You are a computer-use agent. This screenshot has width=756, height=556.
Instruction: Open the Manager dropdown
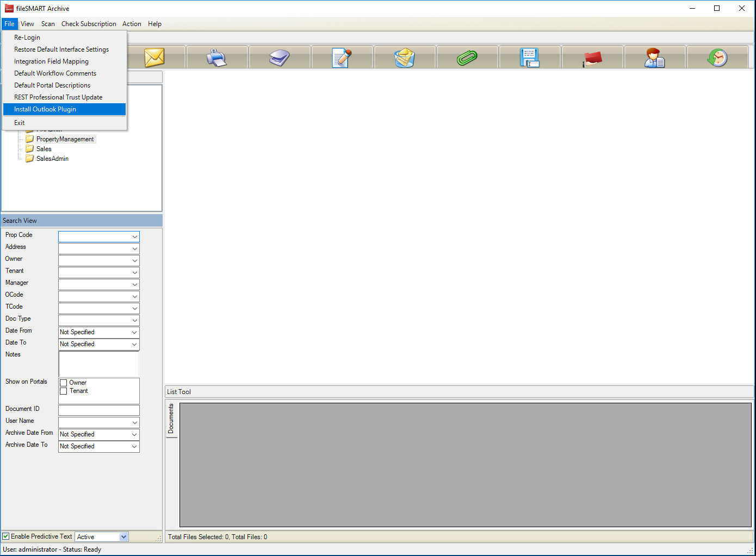point(134,284)
